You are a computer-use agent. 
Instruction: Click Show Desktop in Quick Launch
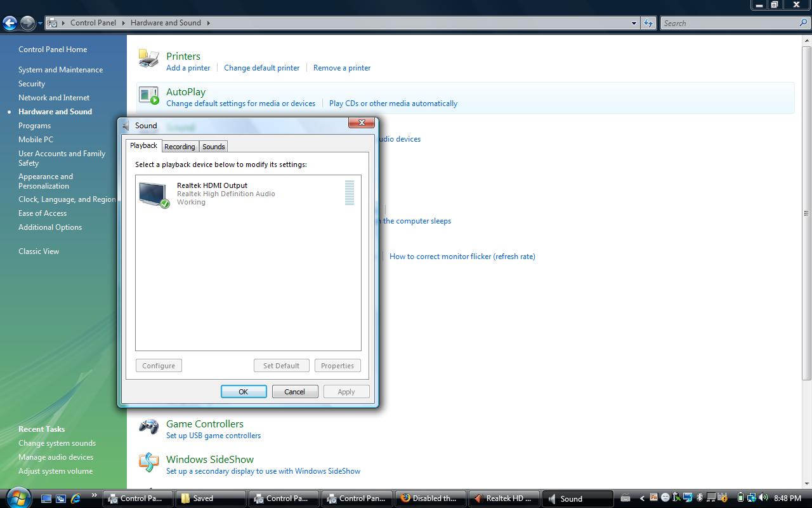point(46,498)
